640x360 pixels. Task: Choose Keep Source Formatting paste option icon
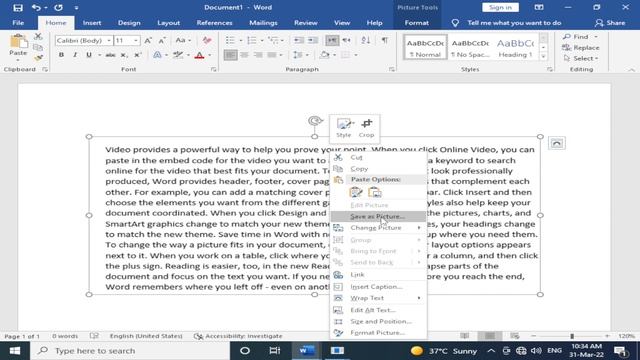coord(356,192)
